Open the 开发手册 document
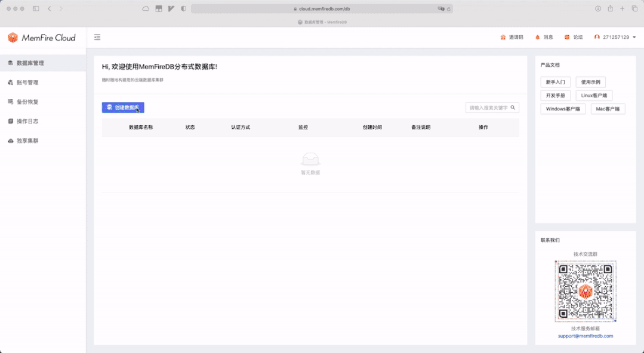Screen dimensions: 644x353 click(x=555, y=95)
